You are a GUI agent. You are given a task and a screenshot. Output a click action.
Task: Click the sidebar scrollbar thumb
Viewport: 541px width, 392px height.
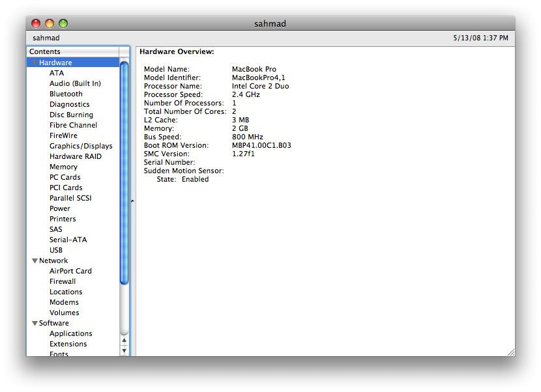(124, 173)
